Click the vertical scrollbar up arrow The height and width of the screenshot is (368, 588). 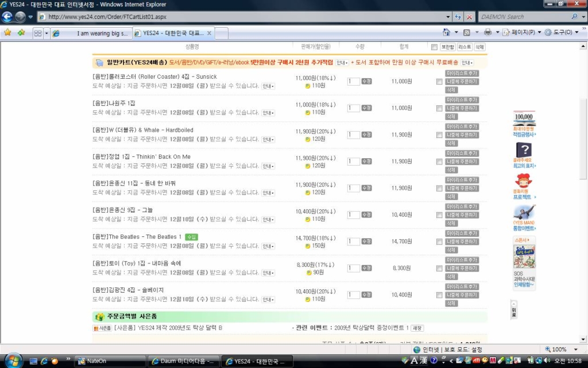[583, 46]
